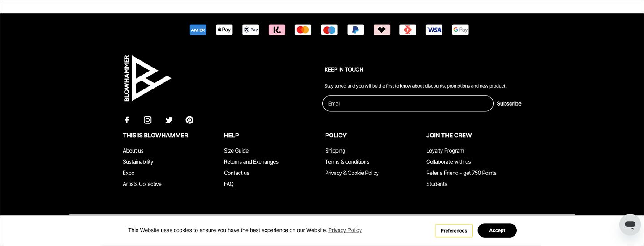The image size is (644, 246).
Task: Click the Google Pay payment icon
Action: pyautogui.click(x=460, y=30)
